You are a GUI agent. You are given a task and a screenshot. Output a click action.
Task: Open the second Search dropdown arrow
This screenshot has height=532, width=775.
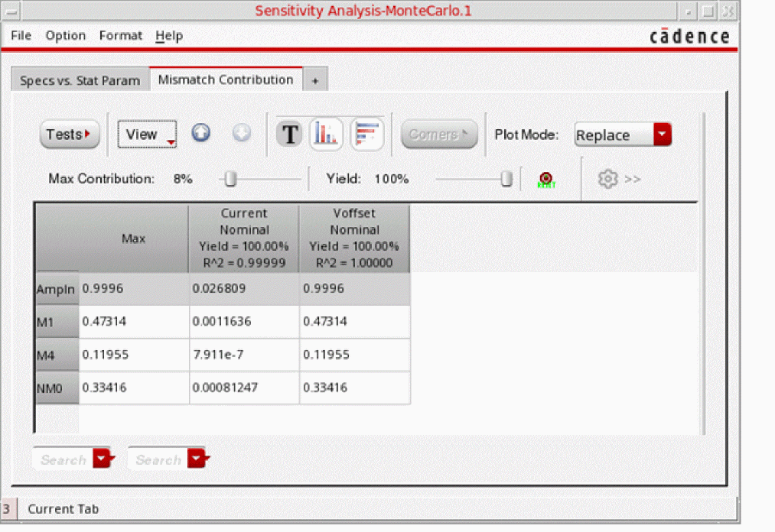[x=197, y=459]
